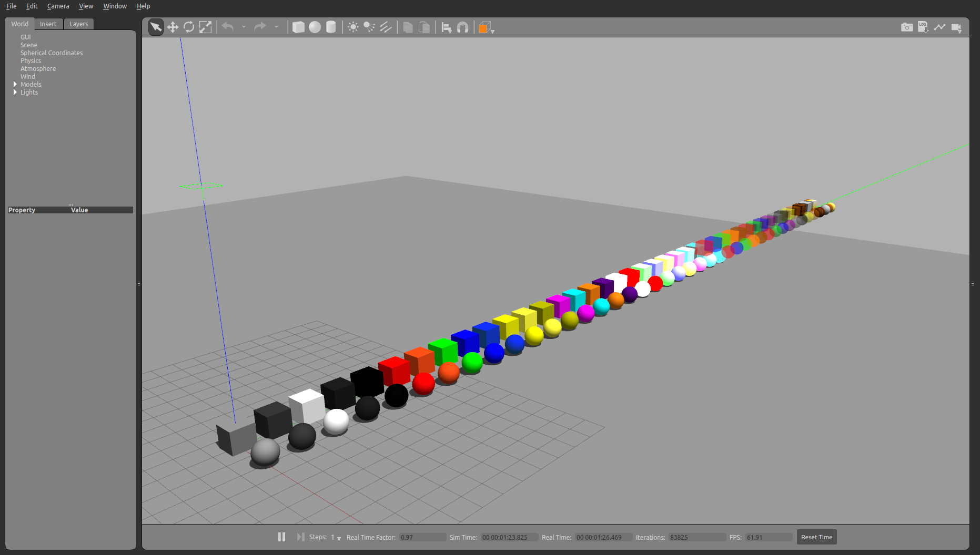980x555 pixels.
Task: Click the Reset Time button
Action: point(816,537)
